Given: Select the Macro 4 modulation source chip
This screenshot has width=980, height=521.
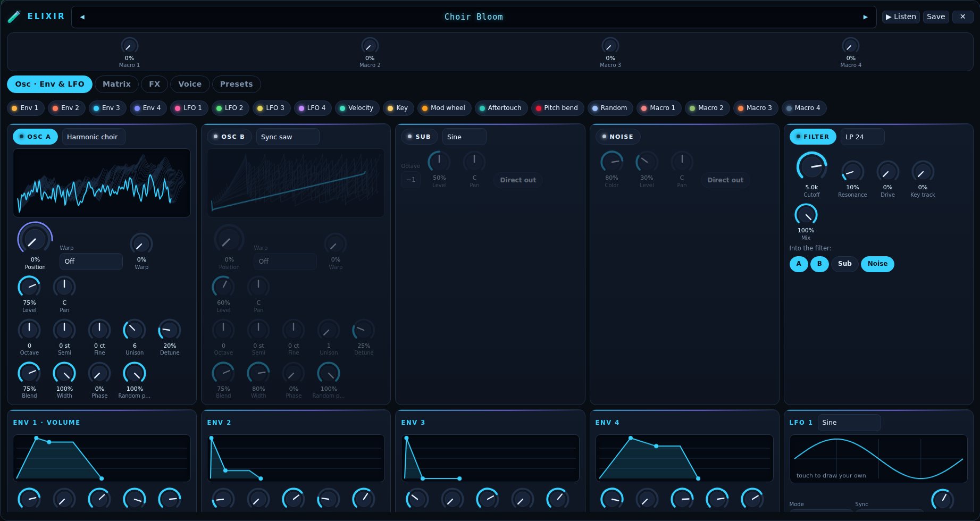Looking at the screenshot, I should click(x=803, y=108).
